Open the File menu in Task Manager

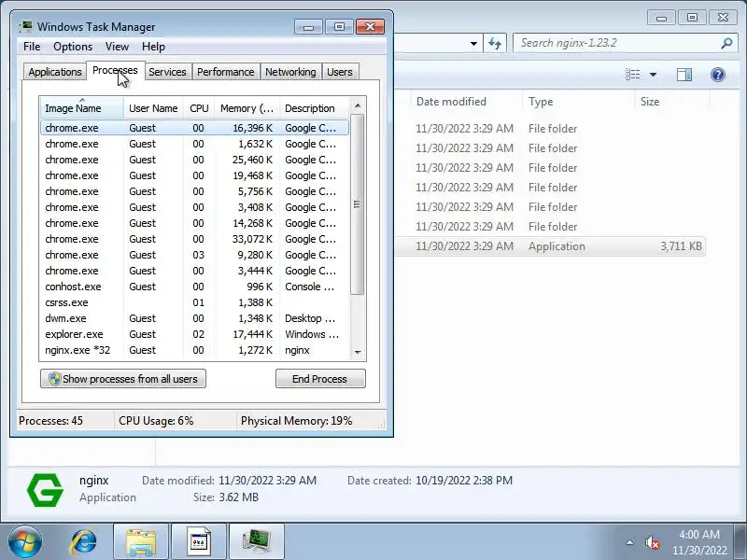pyautogui.click(x=32, y=47)
